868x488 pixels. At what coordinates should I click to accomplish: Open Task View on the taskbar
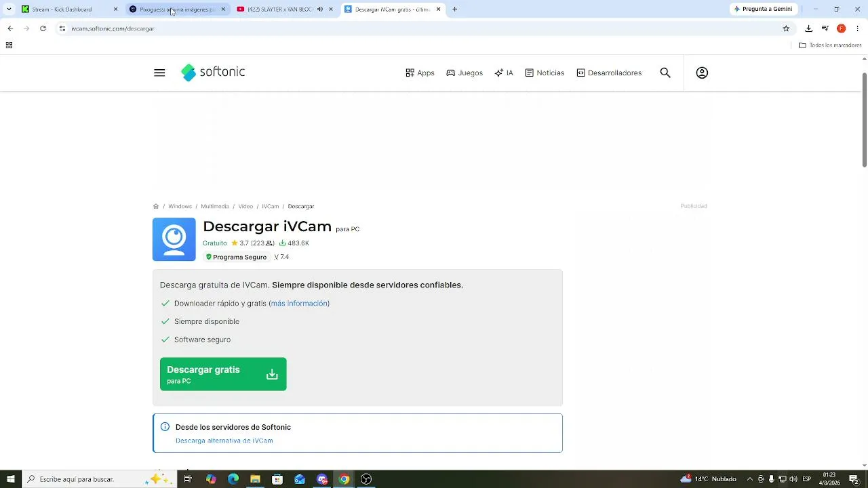188,479
